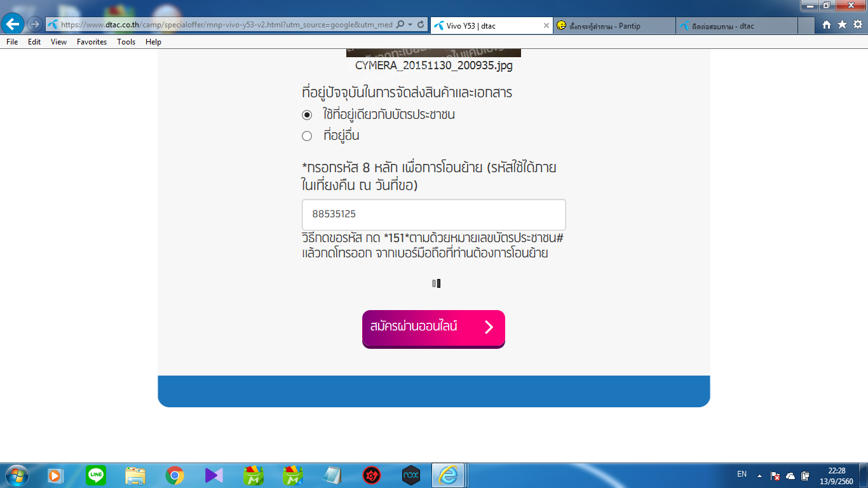The width and height of the screenshot is (868, 488).
Task: Open Nox player from the taskbar
Action: 411,475
